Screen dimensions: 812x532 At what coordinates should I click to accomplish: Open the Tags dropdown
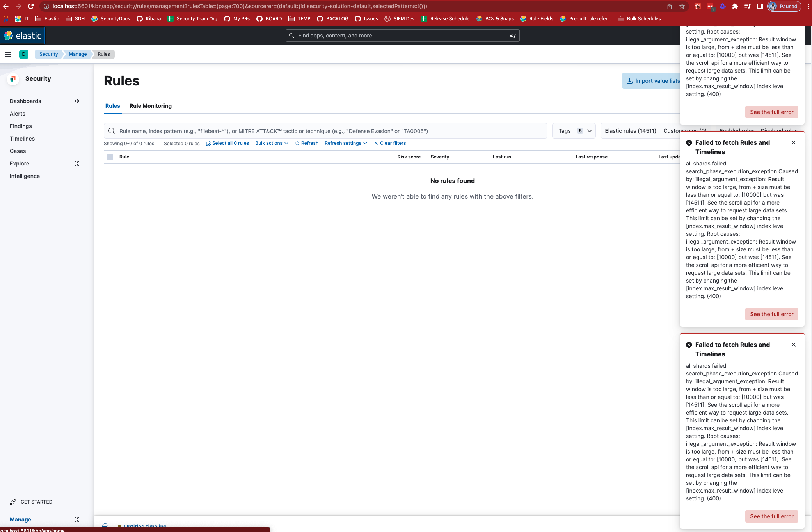(x=574, y=131)
